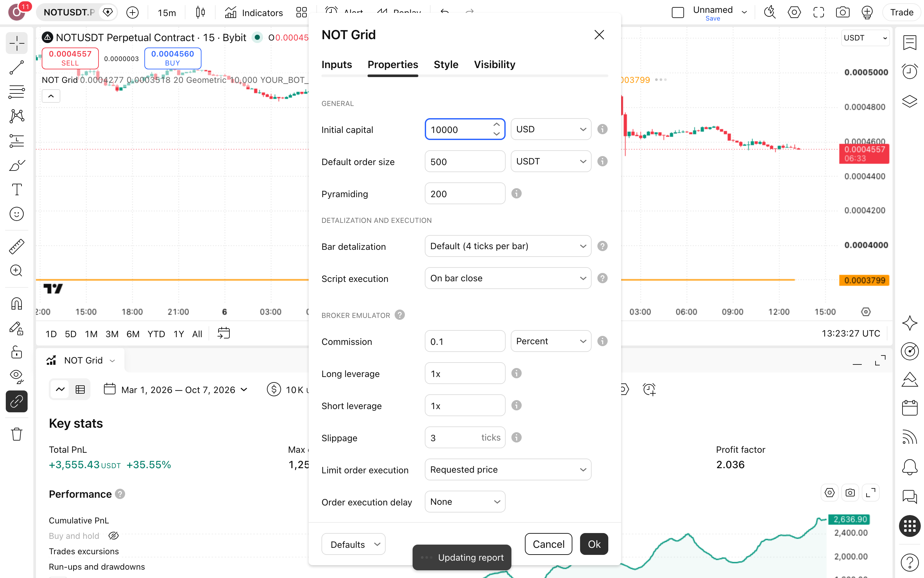
Task: Cancel the NOT Grid settings dialog
Action: [548, 544]
